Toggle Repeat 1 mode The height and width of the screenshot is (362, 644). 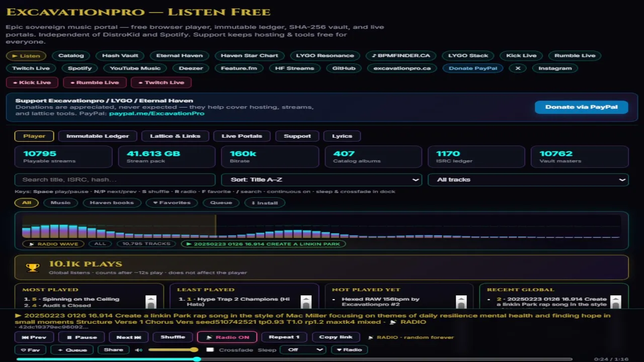point(284,337)
